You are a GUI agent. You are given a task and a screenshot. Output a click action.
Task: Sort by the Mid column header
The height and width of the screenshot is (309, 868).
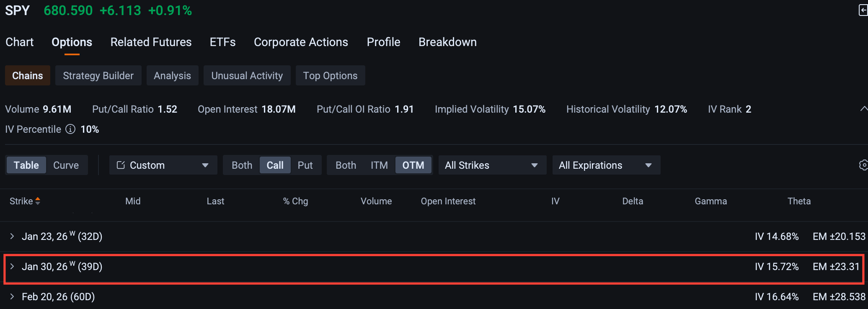pos(133,201)
